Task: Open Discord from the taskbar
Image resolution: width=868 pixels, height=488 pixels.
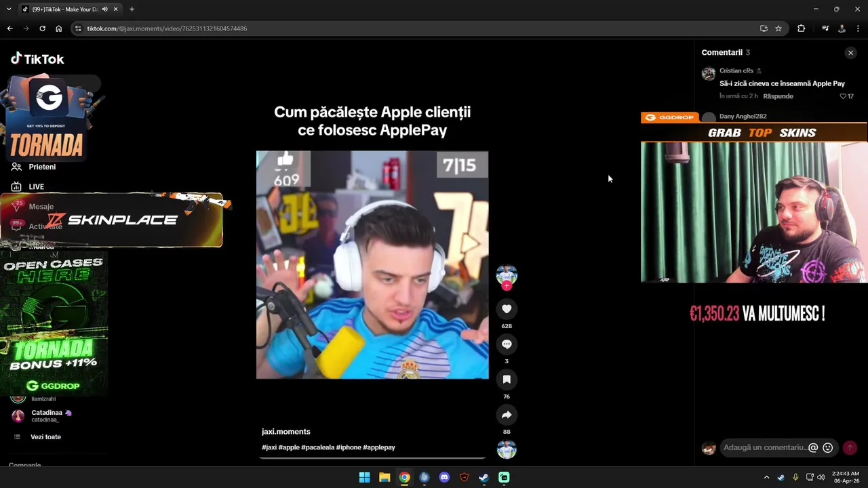Action: click(x=444, y=477)
